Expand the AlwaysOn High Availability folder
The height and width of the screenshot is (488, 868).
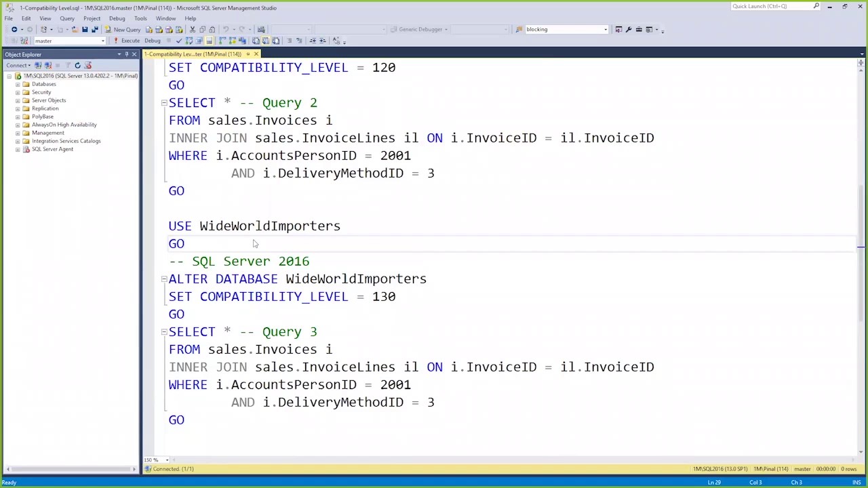click(18, 125)
